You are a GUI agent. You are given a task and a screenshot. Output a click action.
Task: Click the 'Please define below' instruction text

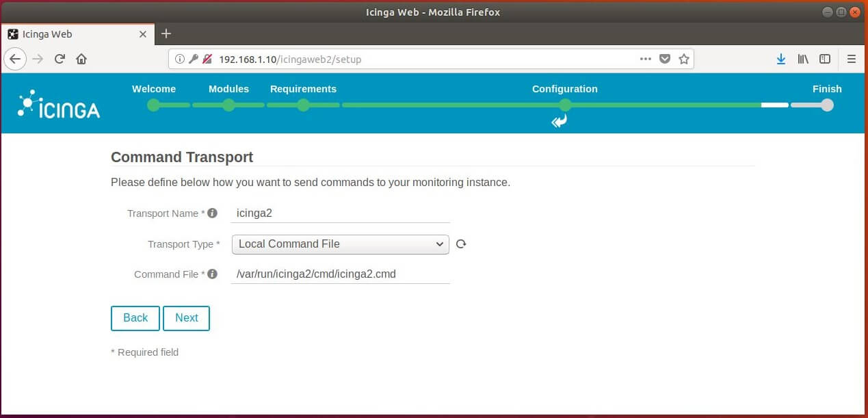(x=311, y=183)
